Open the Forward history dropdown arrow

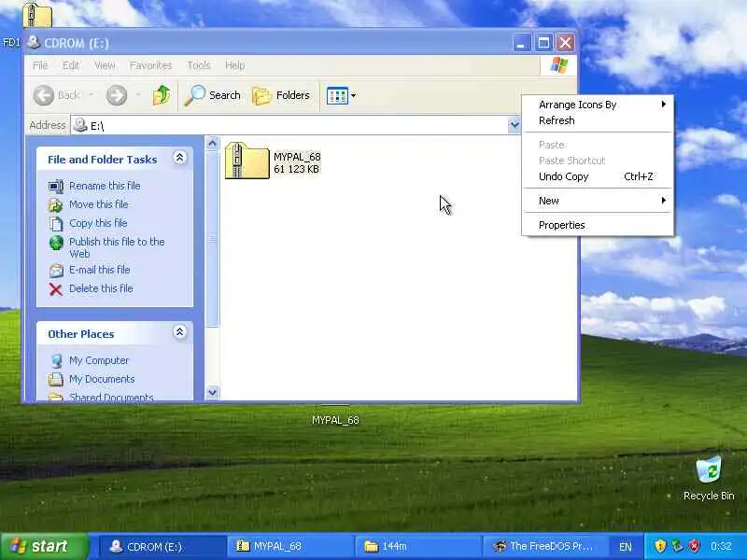138,95
